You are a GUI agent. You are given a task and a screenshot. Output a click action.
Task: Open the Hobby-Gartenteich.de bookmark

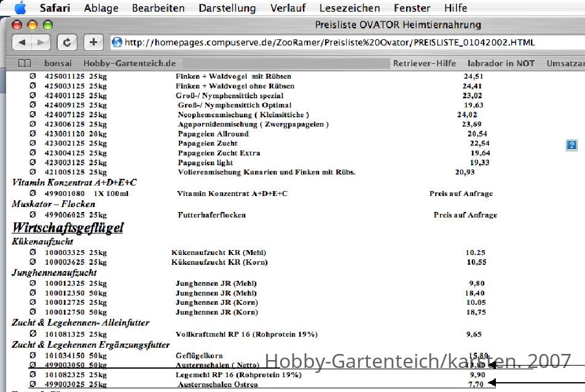tap(130, 63)
